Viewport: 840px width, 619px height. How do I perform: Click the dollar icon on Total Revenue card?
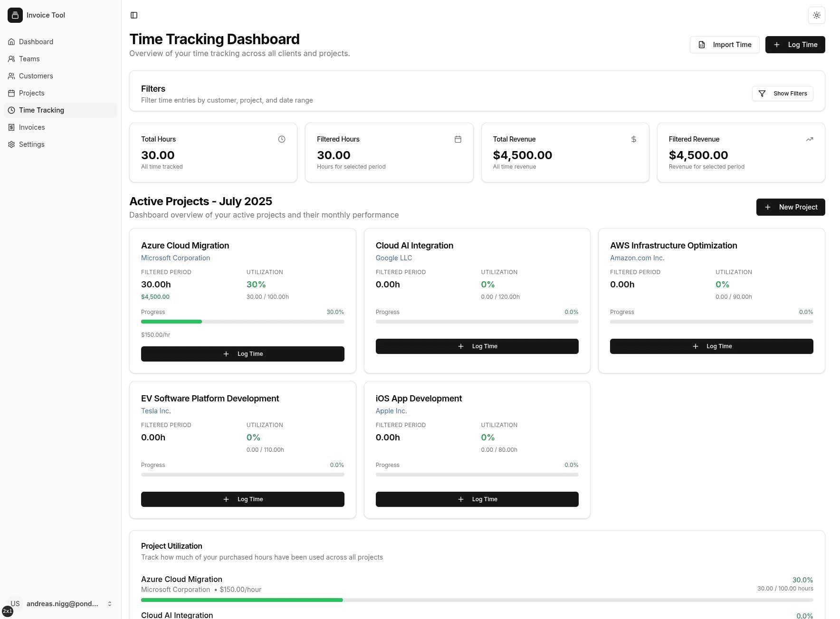pyautogui.click(x=633, y=139)
